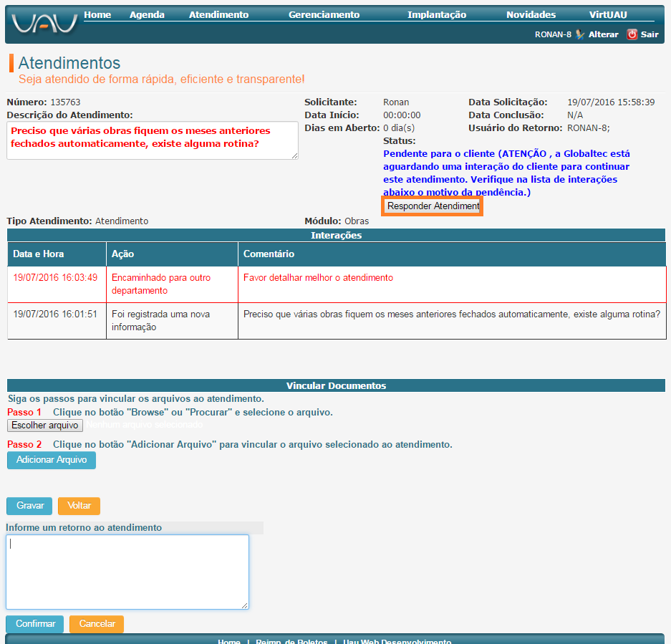Open the Atendimento menu item
Image resolution: width=671 pixels, height=644 pixels.
(218, 14)
